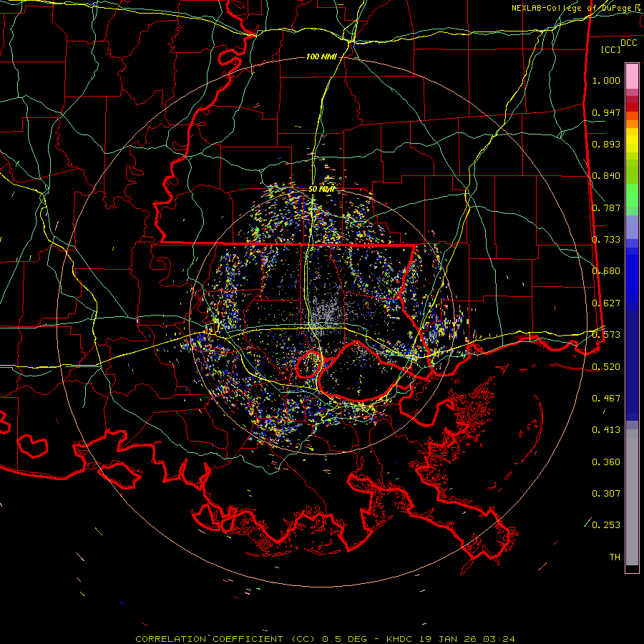Click the 0.253 scale value

606,525
